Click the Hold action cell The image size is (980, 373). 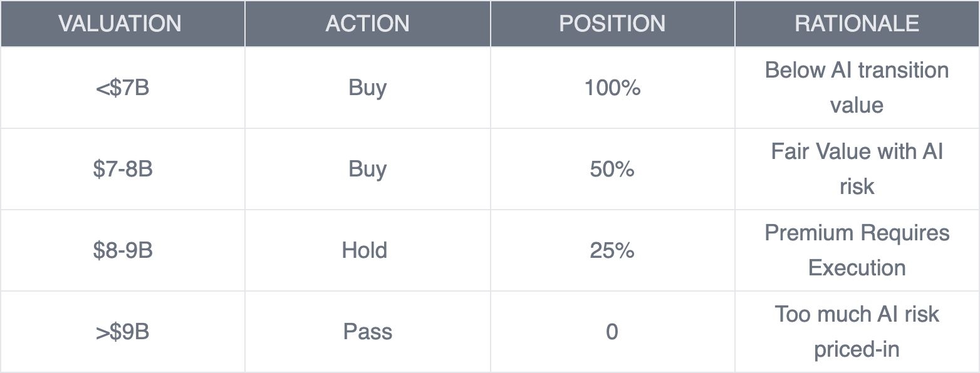[368, 250]
